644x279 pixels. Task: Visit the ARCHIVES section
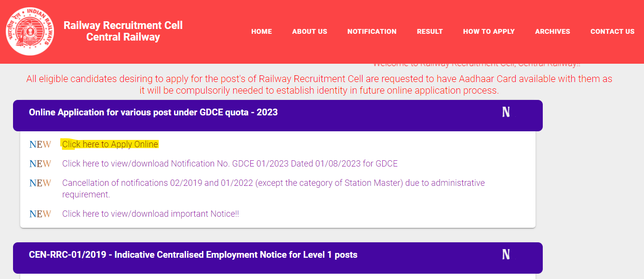552,31
